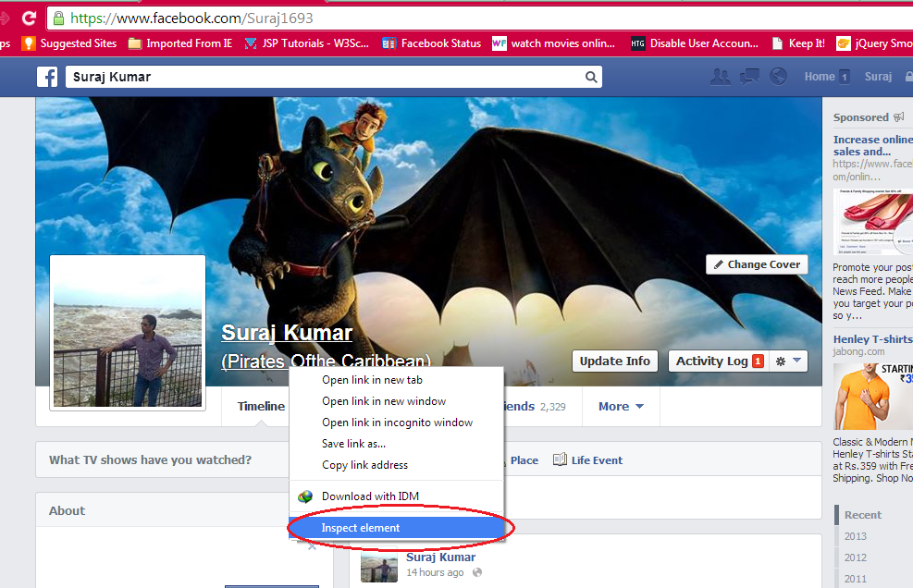Click the Sponsored megaphone icon
Viewport: 913px width, 588px height.
click(899, 117)
